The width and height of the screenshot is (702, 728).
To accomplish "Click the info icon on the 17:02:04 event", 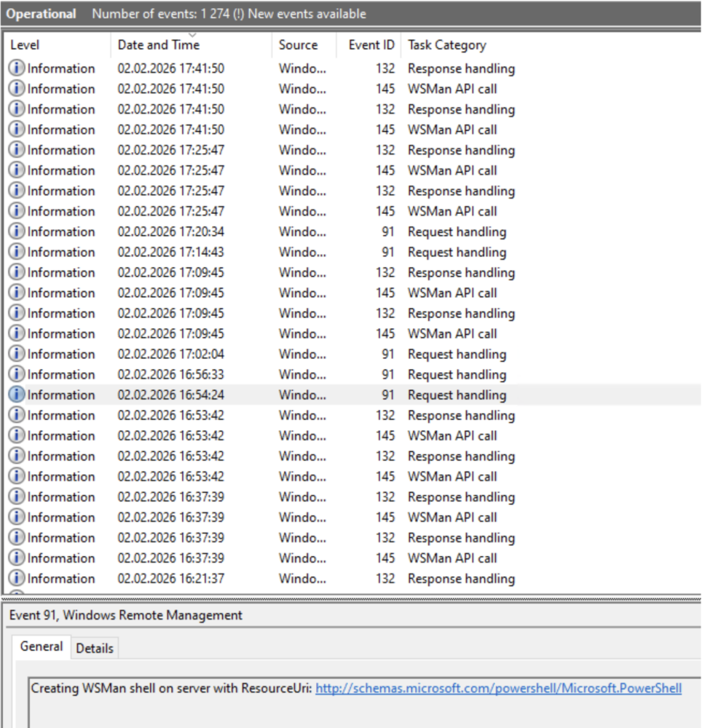I will click(x=17, y=354).
